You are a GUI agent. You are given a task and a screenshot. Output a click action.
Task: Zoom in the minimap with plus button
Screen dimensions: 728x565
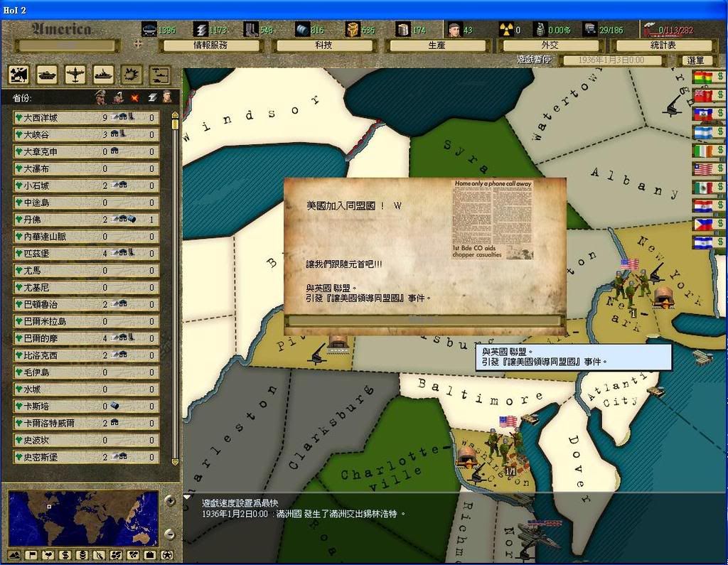[169, 500]
